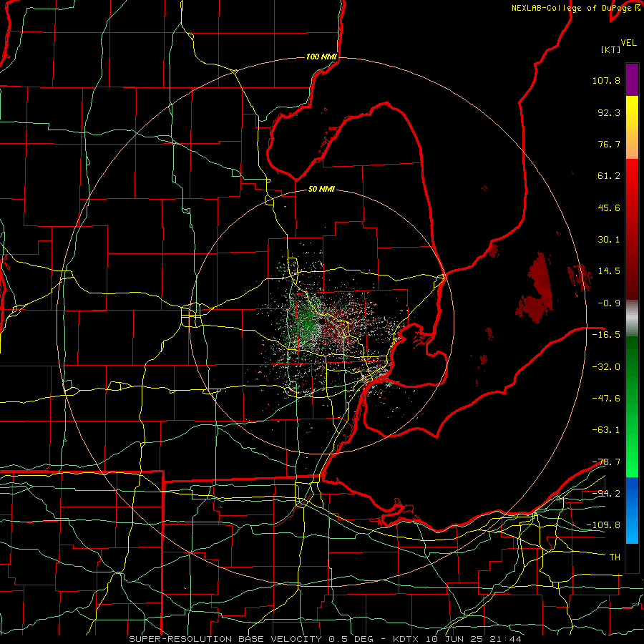Click the -16.5 legend value
This screenshot has width=644, height=644.
606,335
